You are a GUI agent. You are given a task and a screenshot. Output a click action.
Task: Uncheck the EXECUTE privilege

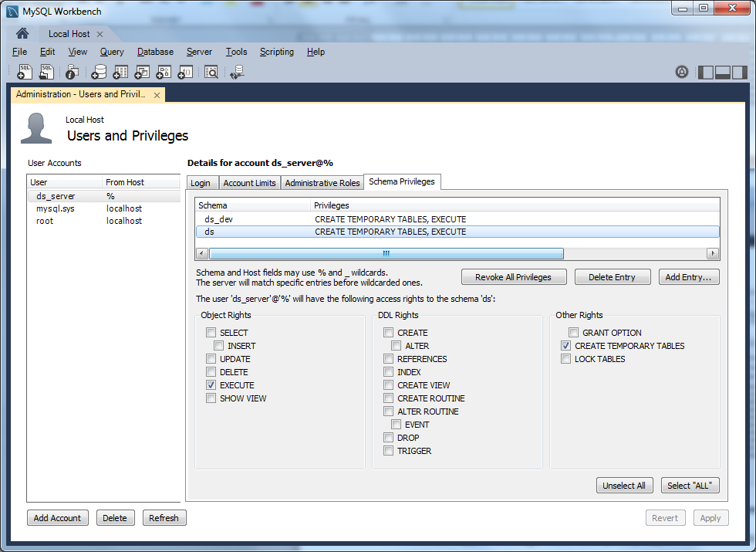pyautogui.click(x=211, y=384)
